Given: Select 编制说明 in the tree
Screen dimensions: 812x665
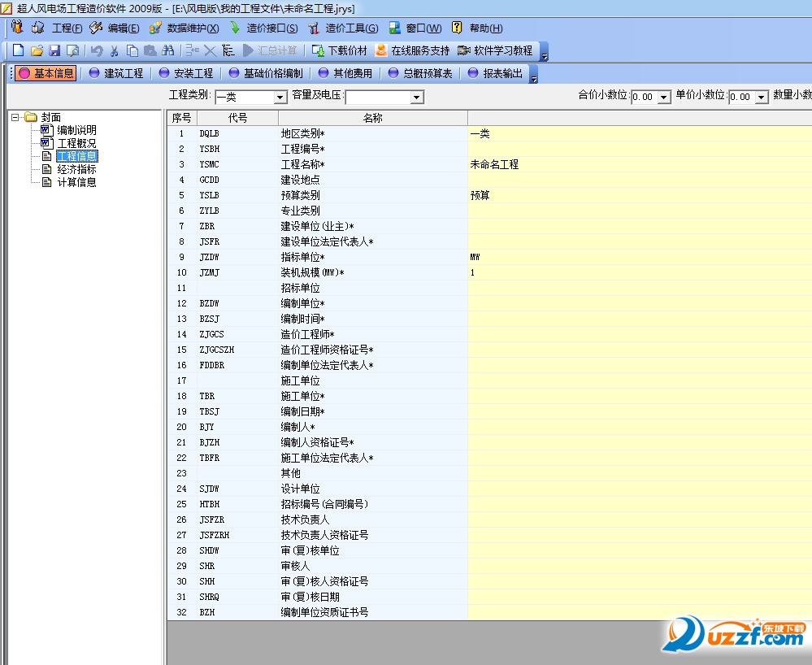Looking at the screenshot, I should (76, 130).
